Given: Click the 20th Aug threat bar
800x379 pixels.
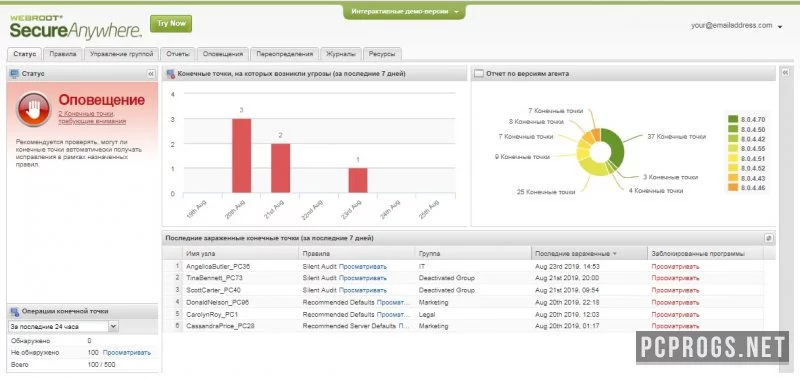Looking at the screenshot, I should tap(241, 156).
